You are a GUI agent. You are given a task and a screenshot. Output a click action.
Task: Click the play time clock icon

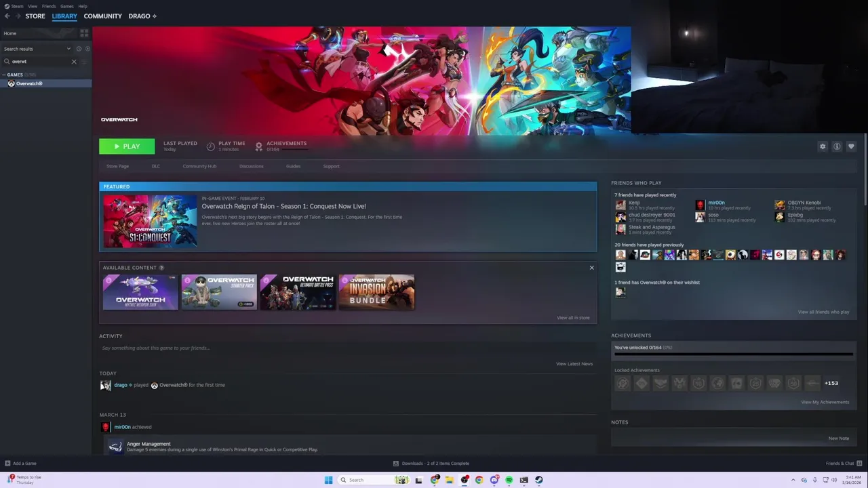(211, 146)
